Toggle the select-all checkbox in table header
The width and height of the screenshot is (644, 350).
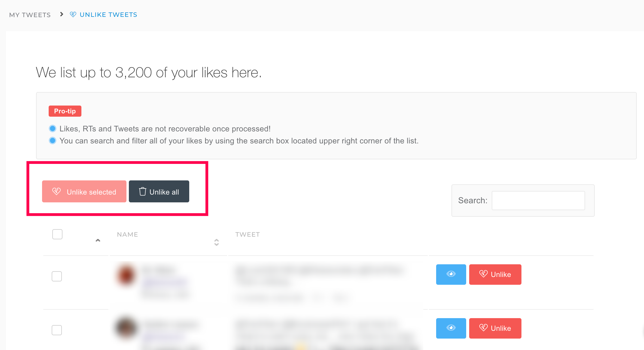pyautogui.click(x=57, y=234)
